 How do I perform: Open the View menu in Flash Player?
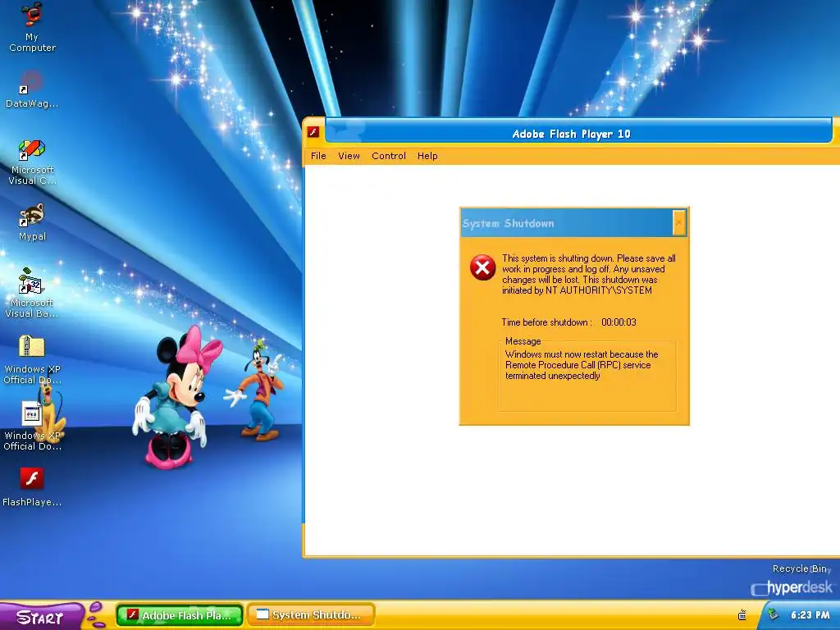[349, 156]
